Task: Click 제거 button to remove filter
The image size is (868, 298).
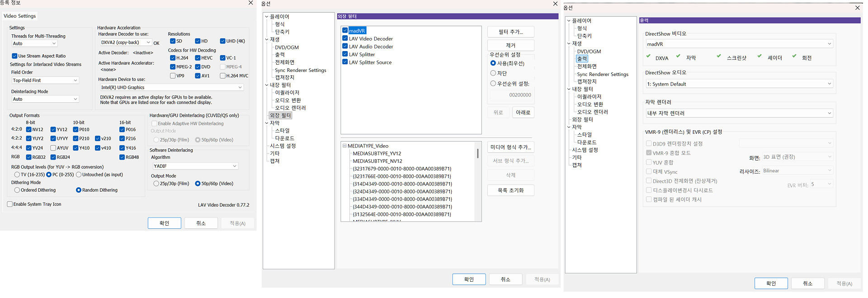Action: tap(511, 45)
